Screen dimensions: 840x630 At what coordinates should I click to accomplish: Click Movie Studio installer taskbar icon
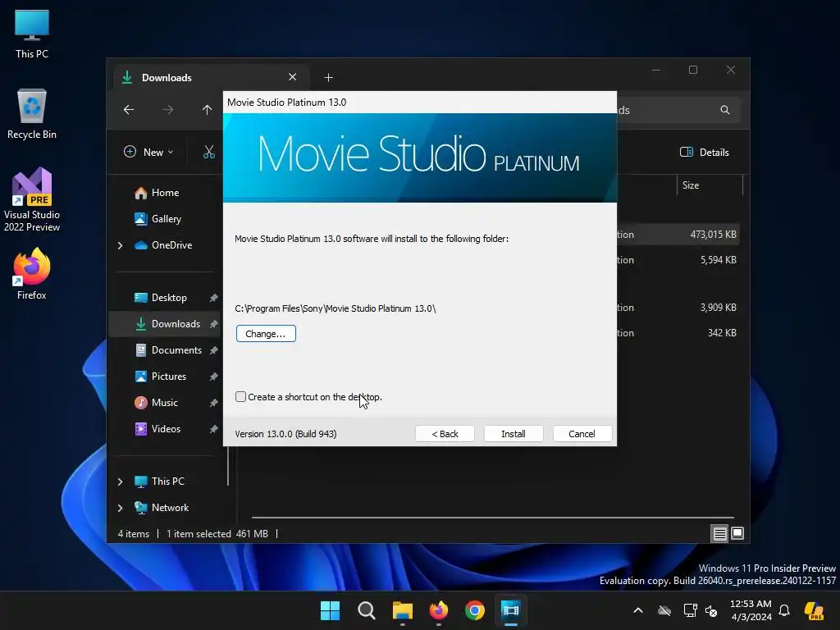point(511,610)
